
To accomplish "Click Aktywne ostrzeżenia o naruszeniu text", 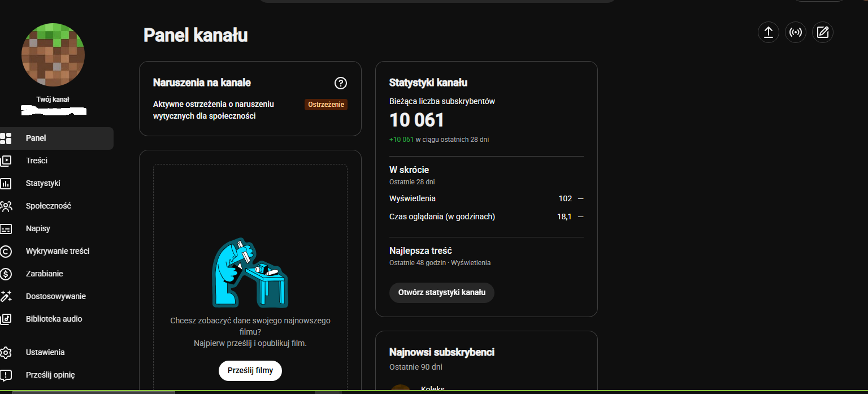I will [214, 110].
